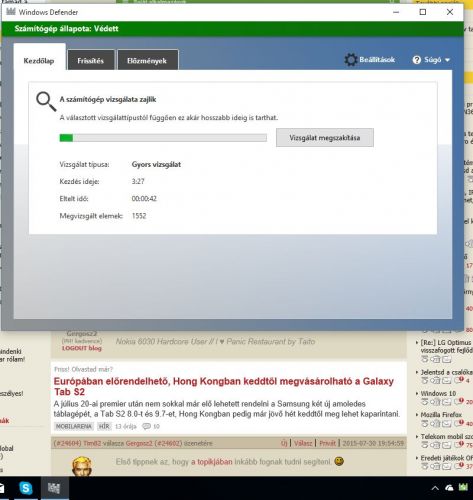The image size is (473, 500).
Task: Click envelope icon under [Re:] LG Optimus
Action: click(447, 359)
